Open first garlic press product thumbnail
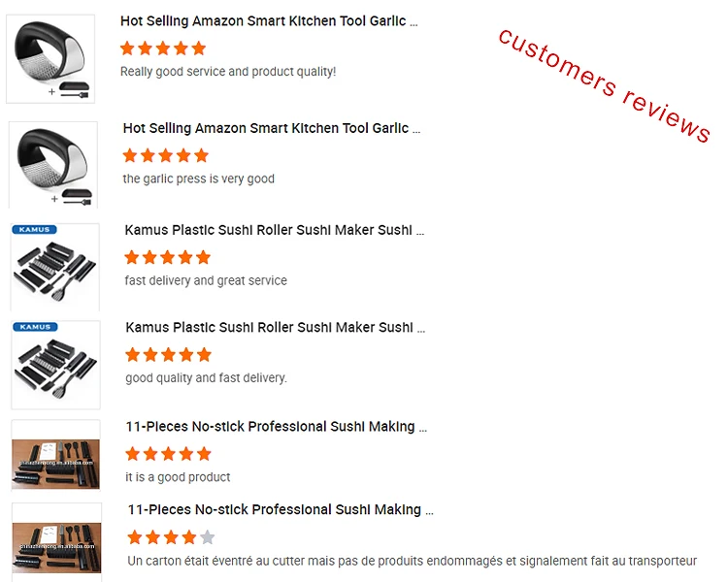The image size is (728, 582). tap(50, 58)
